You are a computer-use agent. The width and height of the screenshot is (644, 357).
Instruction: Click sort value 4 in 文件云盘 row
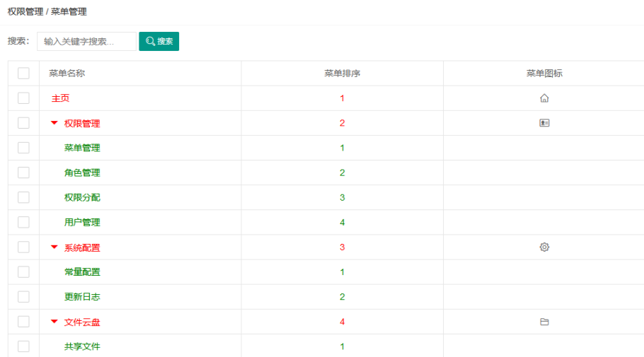[342, 321]
